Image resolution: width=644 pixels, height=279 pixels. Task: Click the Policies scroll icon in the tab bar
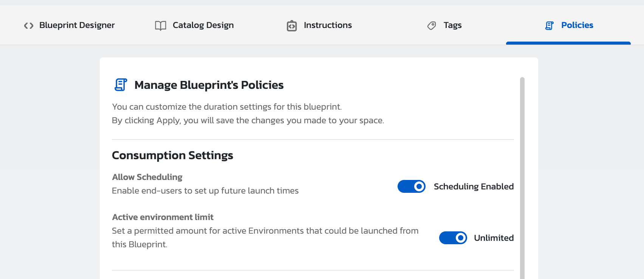[x=550, y=25]
